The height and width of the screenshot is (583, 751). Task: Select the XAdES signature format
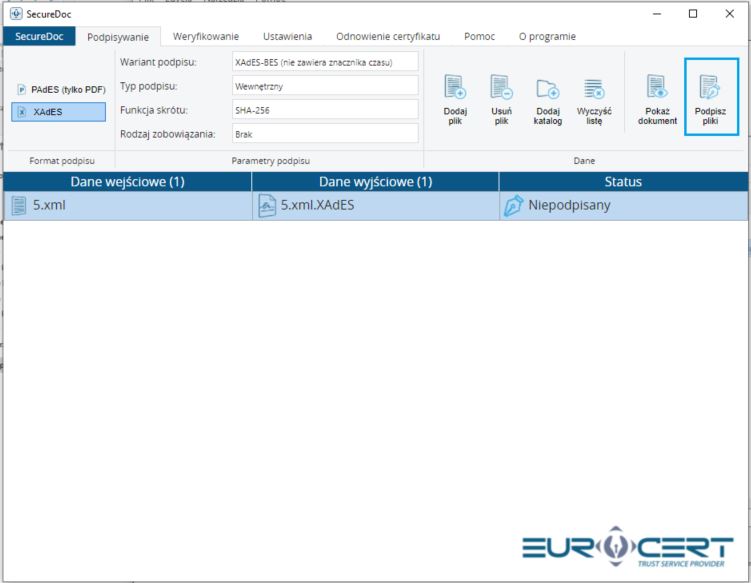(x=60, y=112)
